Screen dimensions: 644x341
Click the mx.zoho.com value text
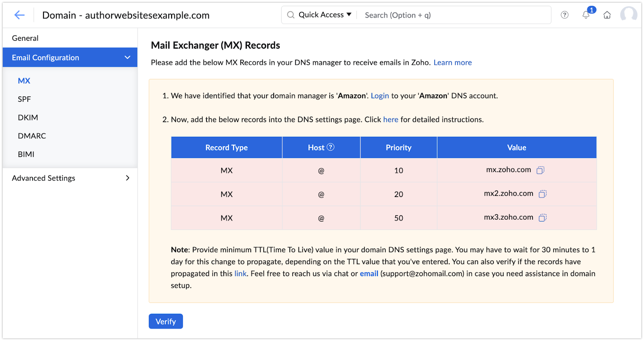508,170
